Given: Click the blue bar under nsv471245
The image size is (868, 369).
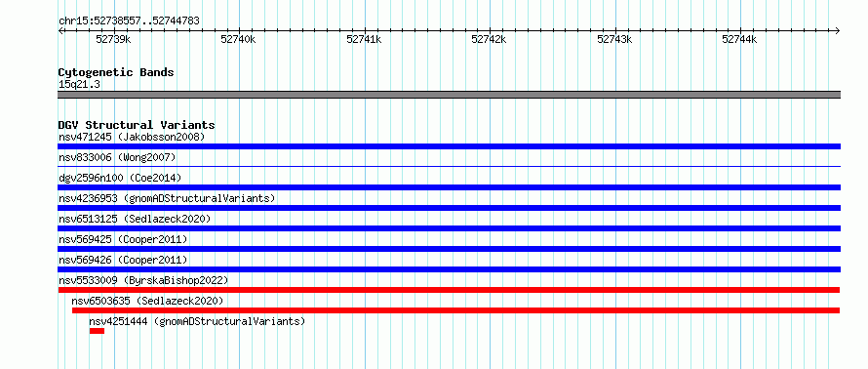Looking at the screenshot, I should [449, 146].
